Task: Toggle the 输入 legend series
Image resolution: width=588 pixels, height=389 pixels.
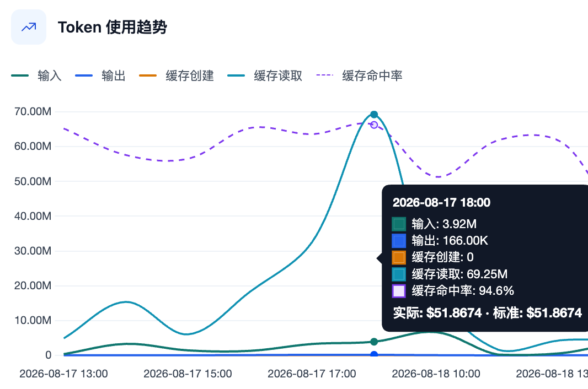Action: [x=36, y=75]
